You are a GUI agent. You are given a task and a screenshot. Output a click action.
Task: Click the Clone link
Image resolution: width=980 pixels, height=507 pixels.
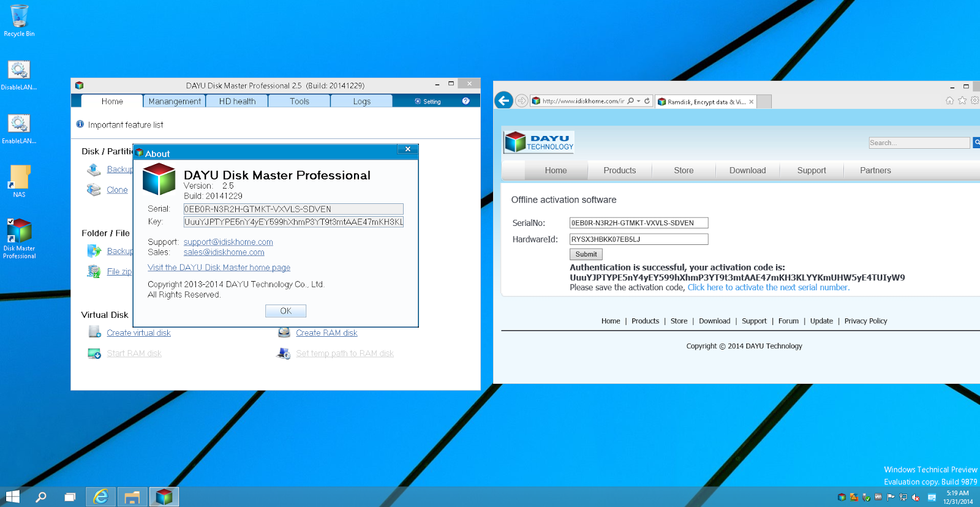click(x=117, y=190)
